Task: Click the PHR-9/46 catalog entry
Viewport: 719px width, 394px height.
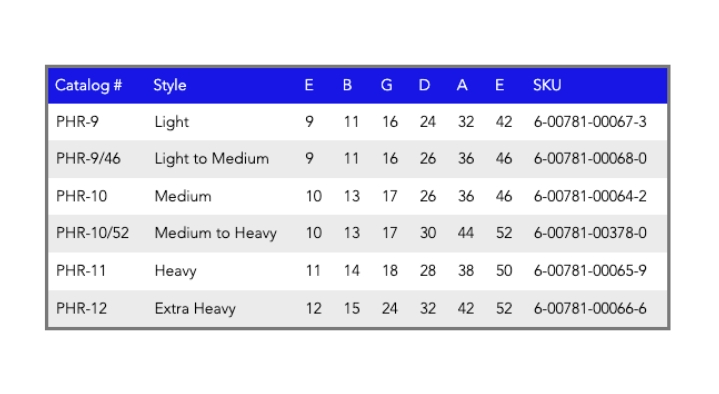Action: click(88, 159)
